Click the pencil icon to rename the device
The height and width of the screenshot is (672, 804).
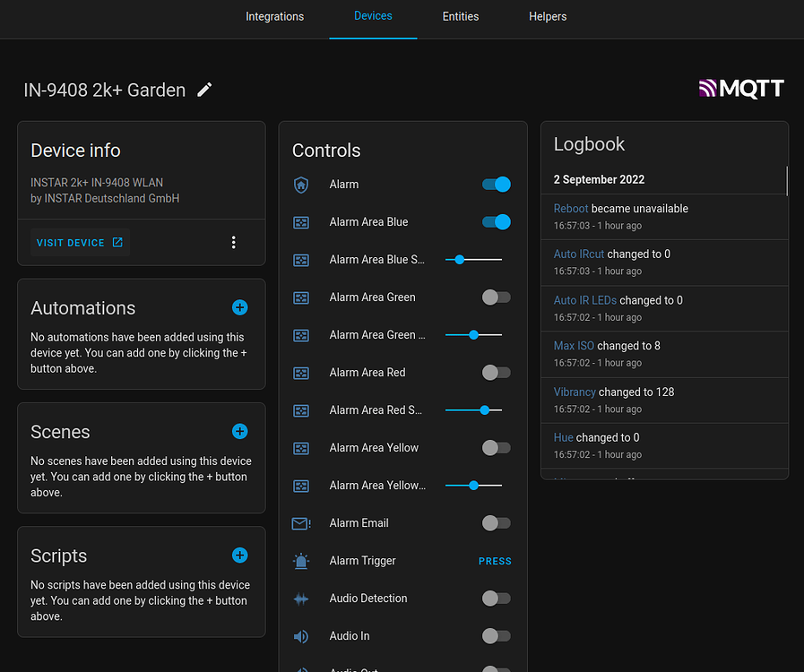(x=203, y=90)
